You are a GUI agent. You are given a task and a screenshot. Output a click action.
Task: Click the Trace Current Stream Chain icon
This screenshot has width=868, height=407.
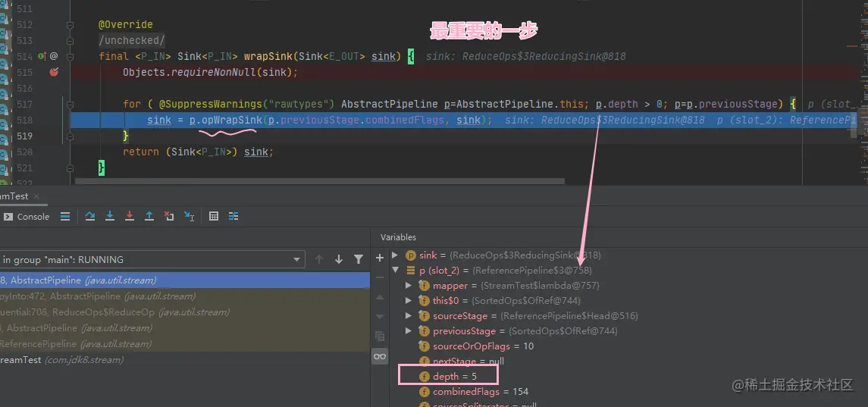pos(233,217)
